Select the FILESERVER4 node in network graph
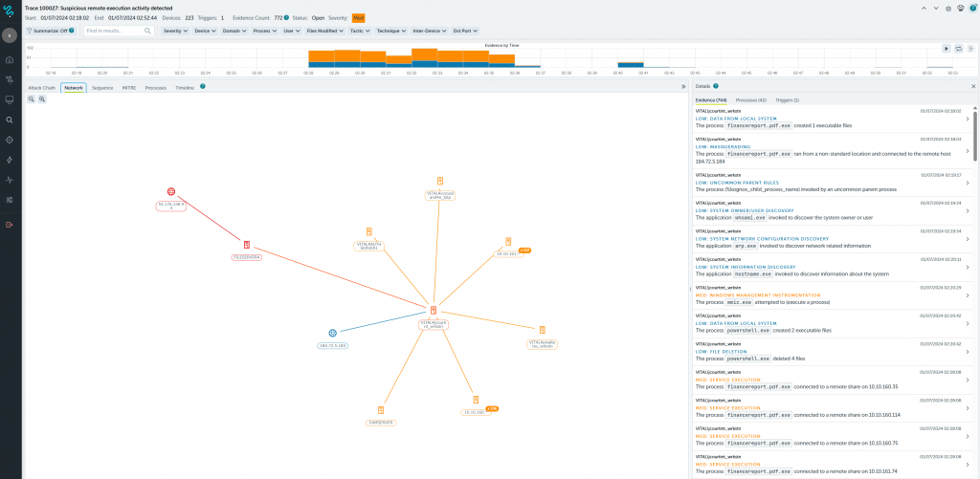The width and height of the screenshot is (980, 479). click(246, 246)
